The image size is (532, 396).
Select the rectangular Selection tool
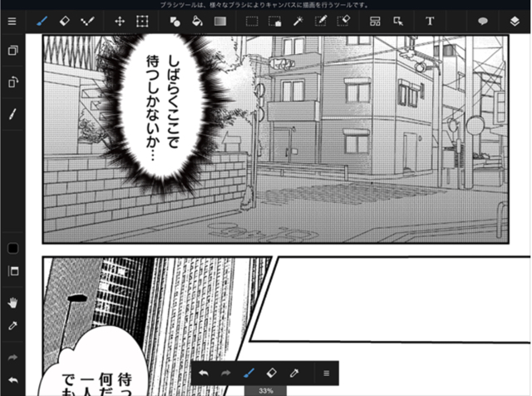(252, 21)
